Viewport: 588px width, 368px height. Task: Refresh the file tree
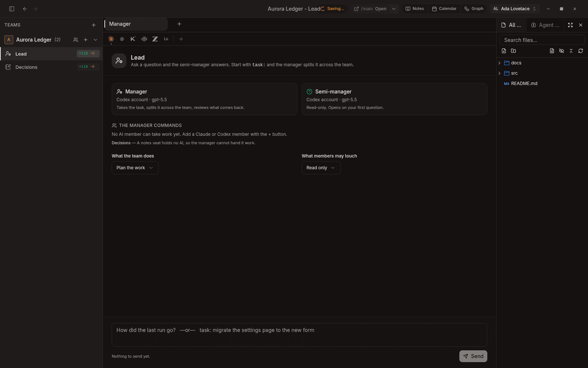coord(581,51)
